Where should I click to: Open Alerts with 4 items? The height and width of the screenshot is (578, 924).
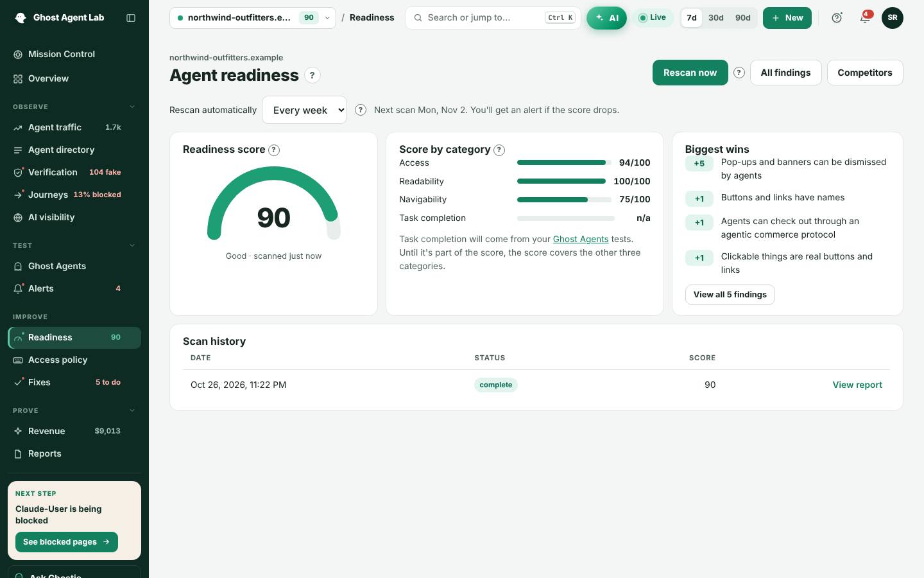point(74,288)
